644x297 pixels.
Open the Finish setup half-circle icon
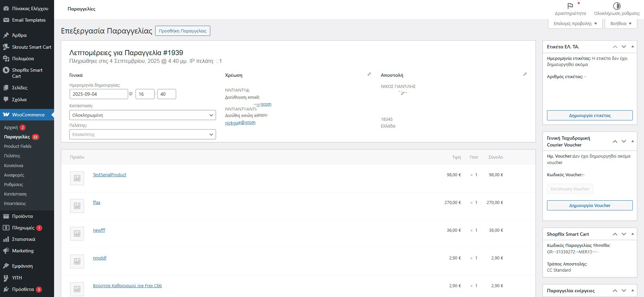tap(617, 6)
